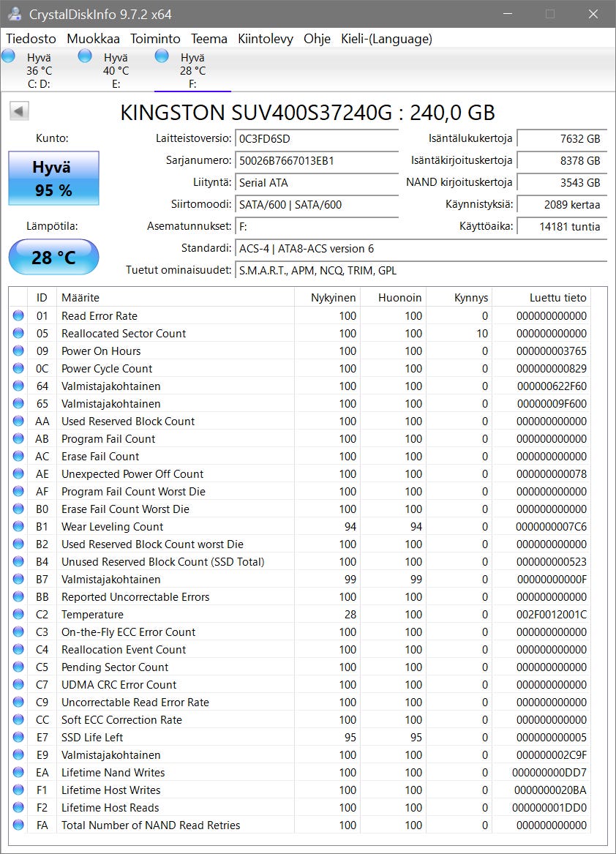Click the Liityntä field Serial ATA
This screenshot has height=854, width=616.
(x=317, y=182)
